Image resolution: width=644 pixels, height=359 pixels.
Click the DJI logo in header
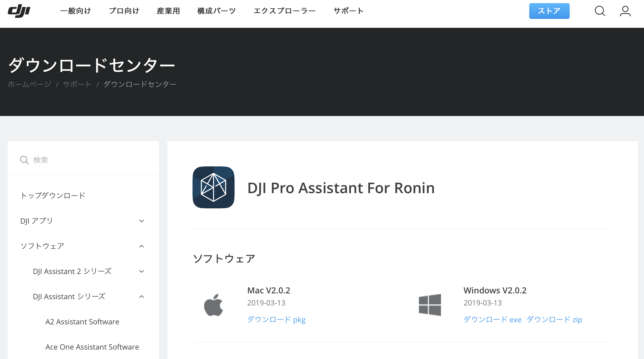19,11
